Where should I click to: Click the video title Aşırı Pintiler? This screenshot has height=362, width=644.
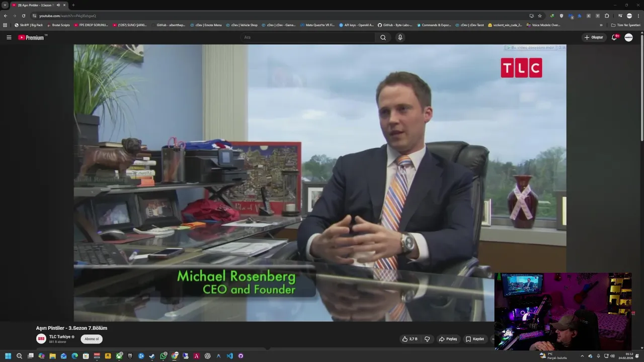coord(71,328)
